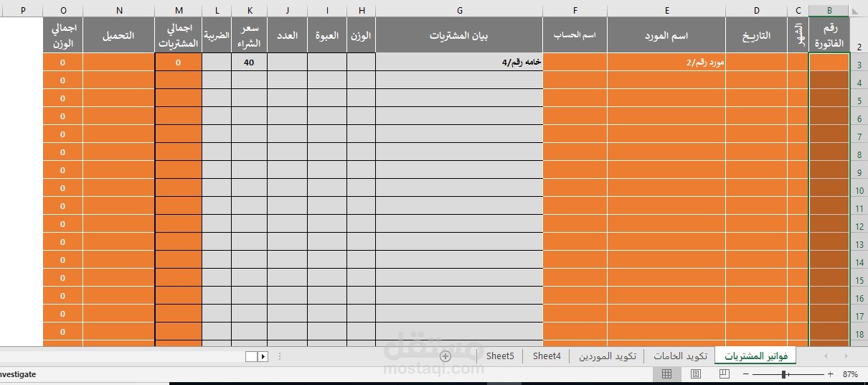868x385 pixels.
Task: Click total weight cell in row 10
Action: [x=63, y=188]
